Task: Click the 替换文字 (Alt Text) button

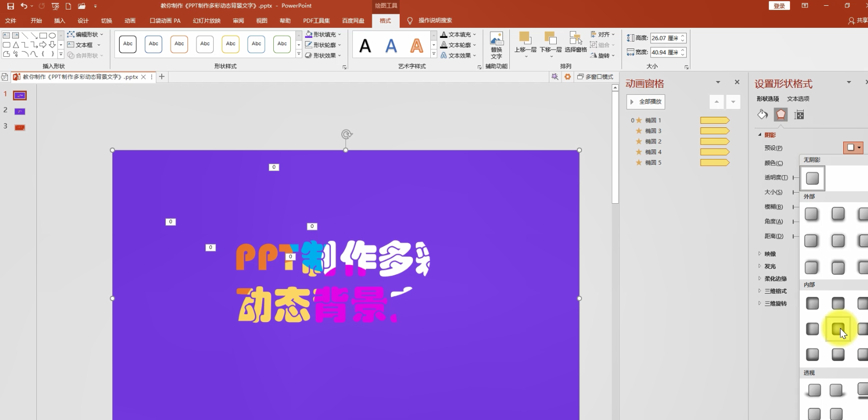Action: 496,45
